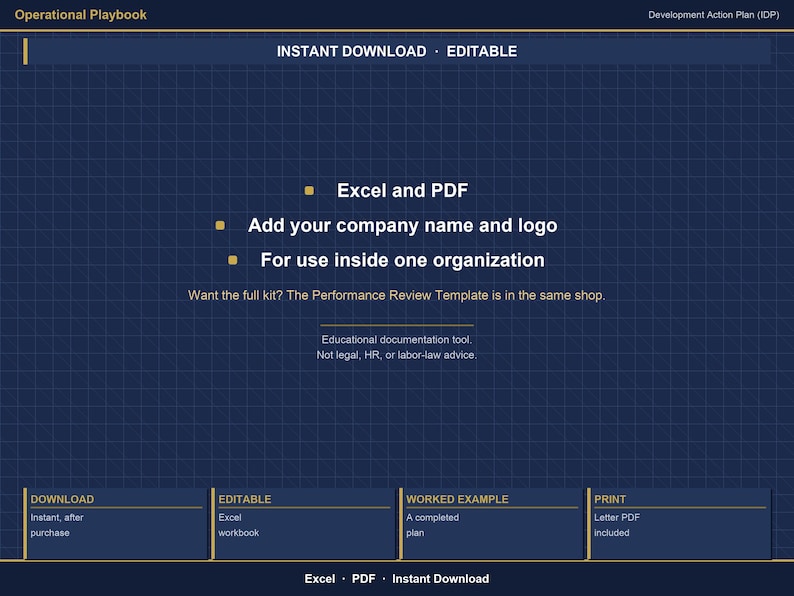This screenshot has height=596, width=794.
Task: Click the Performance Review Template sentence
Action: pos(396,295)
